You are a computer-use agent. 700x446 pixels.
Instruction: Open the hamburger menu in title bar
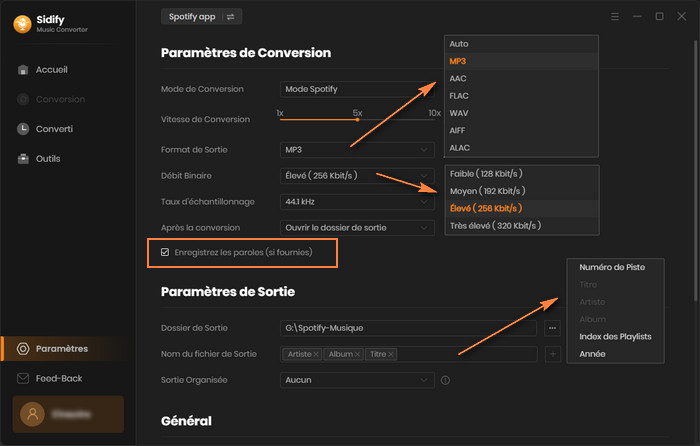[614, 17]
